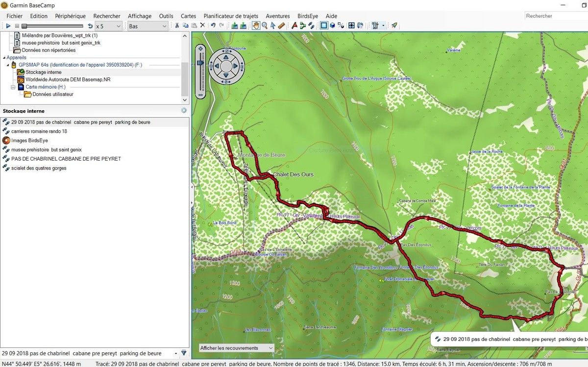Open the Edition menu
The height and width of the screenshot is (367, 588).
point(39,16)
